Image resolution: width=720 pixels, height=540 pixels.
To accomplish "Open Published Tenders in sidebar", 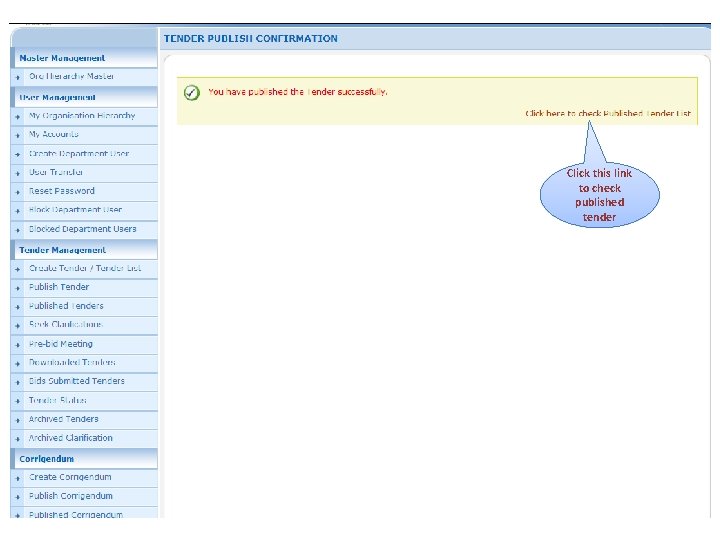I will click(66, 306).
